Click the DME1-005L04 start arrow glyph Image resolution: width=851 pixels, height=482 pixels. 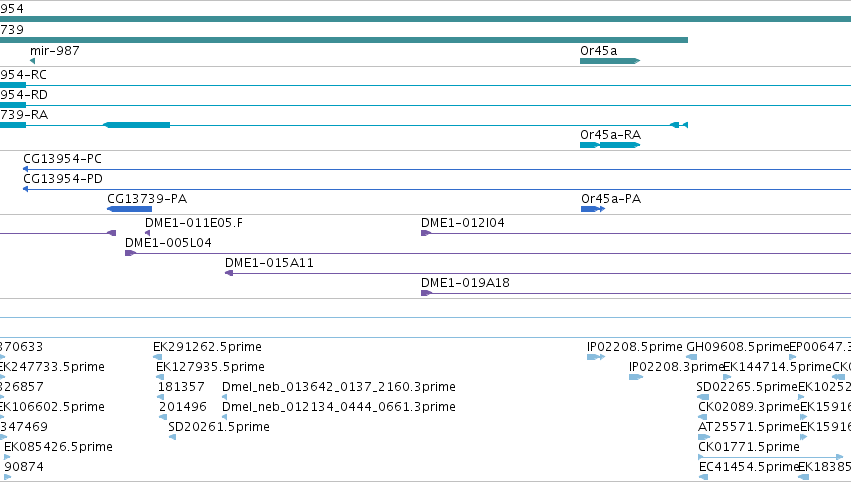coord(130,253)
